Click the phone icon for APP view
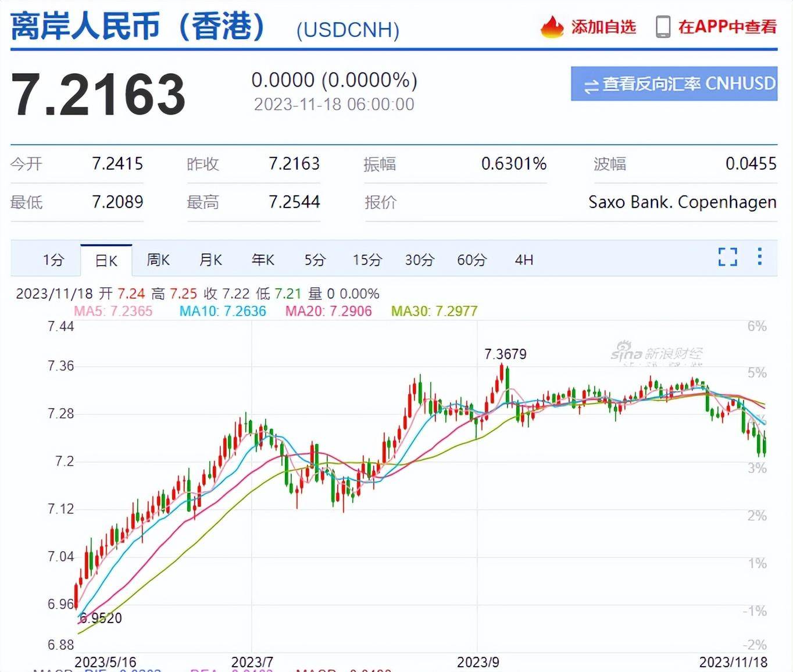Viewport: 793px width, 672px height. pyautogui.click(x=662, y=27)
